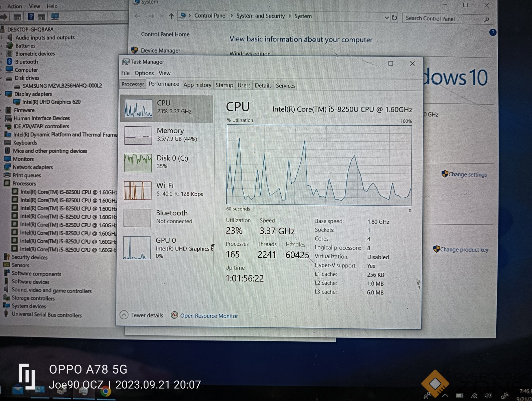Open Device Manager Action menu
Viewport: 532px width, 401px height.
coord(15,6)
